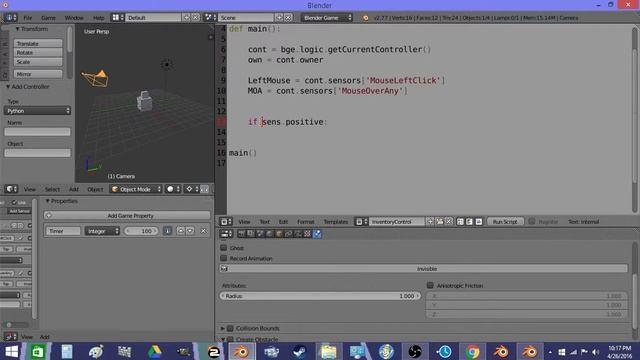Toggle syntax highlighting in text editor

(479, 222)
